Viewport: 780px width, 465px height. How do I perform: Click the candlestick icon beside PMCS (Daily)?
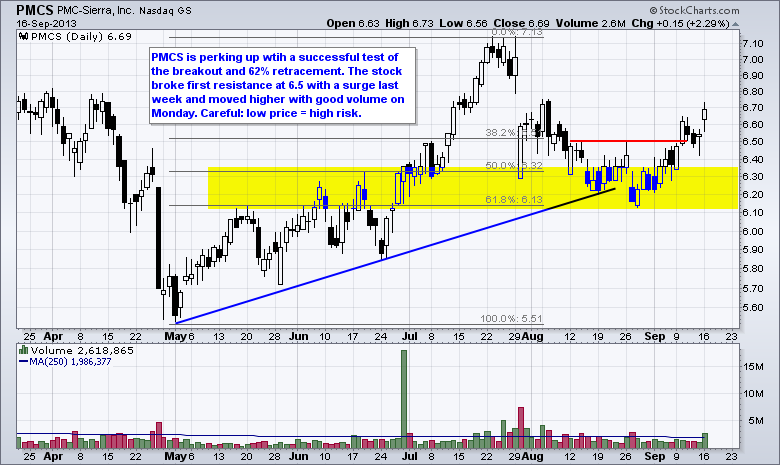point(24,36)
